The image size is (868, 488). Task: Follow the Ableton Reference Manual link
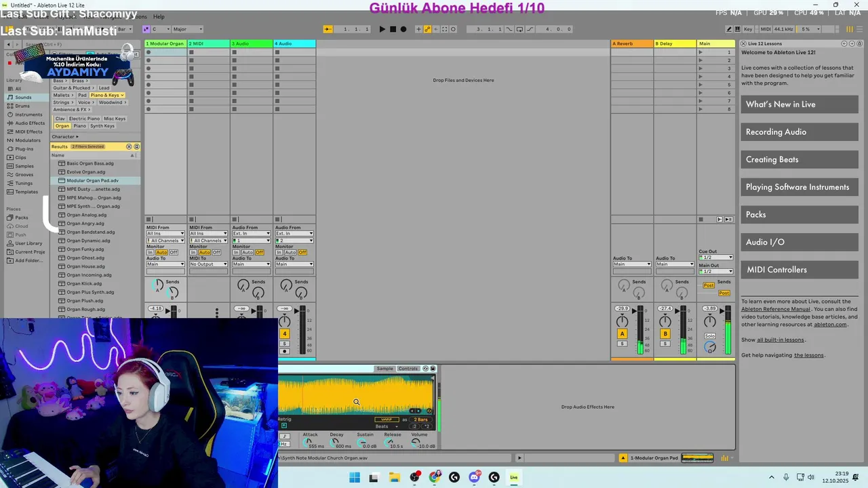pyautogui.click(x=776, y=309)
